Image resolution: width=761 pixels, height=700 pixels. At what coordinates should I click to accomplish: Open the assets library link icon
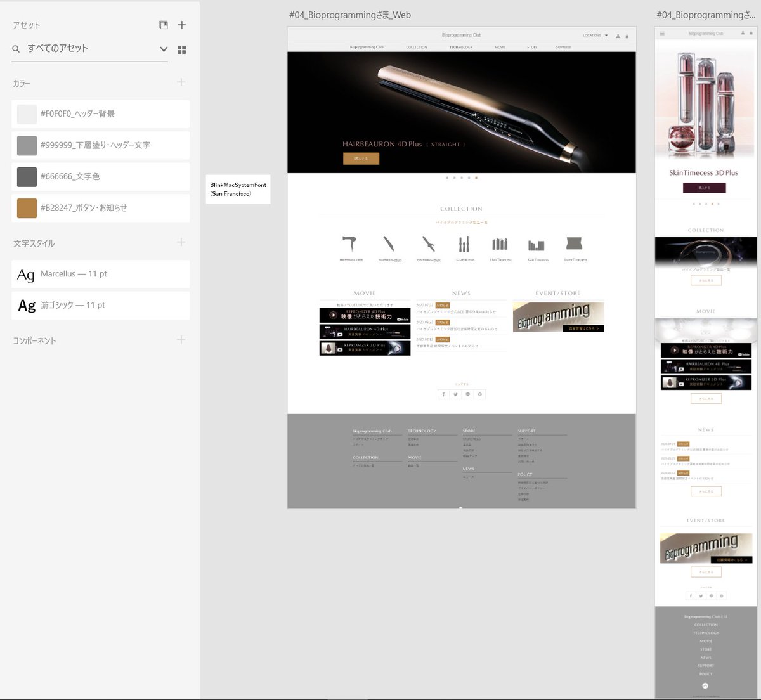point(164,25)
